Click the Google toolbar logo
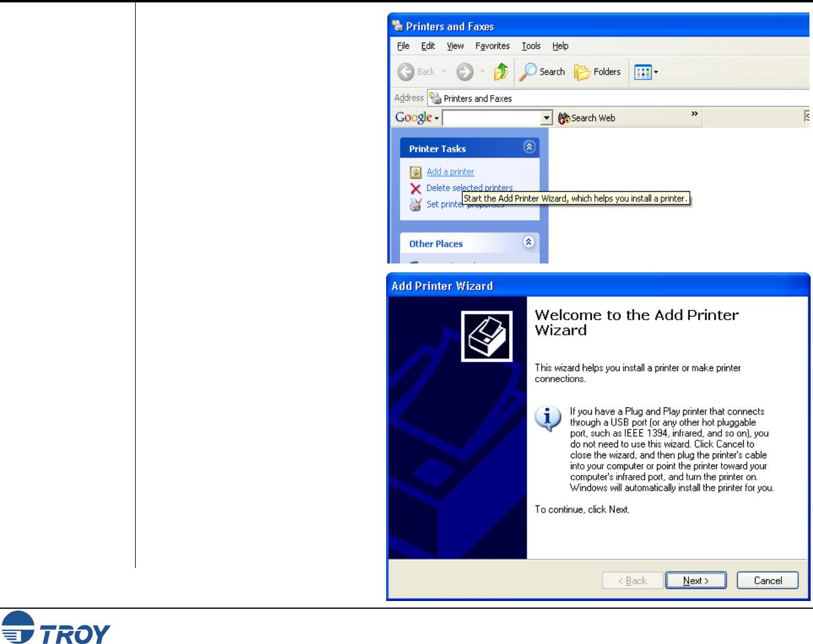 (x=414, y=118)
